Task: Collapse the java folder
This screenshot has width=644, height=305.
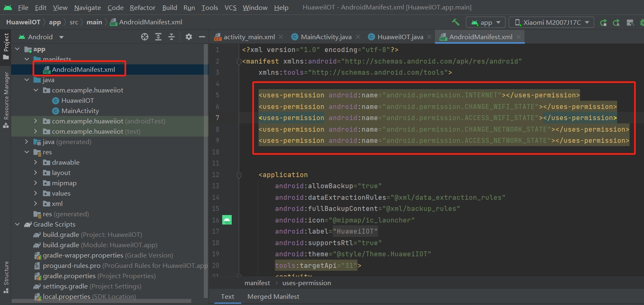Action: click(x=26, y=80)
